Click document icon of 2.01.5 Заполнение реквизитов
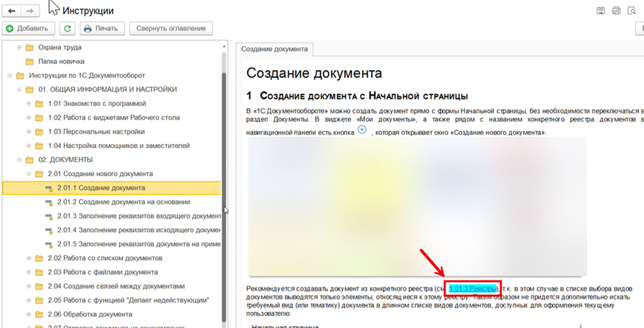644x328 pixels. [49, 244]
